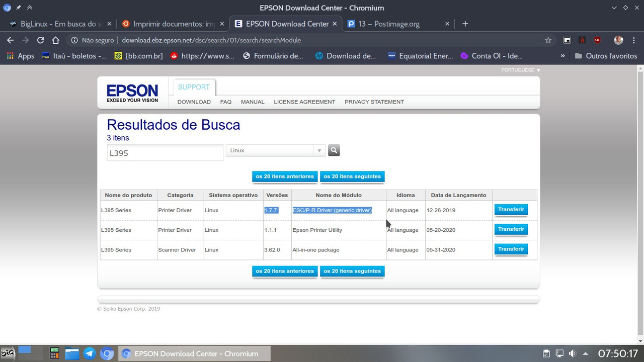
Task: Open the PORTUGUESE language selector
Action: [521, 70]
